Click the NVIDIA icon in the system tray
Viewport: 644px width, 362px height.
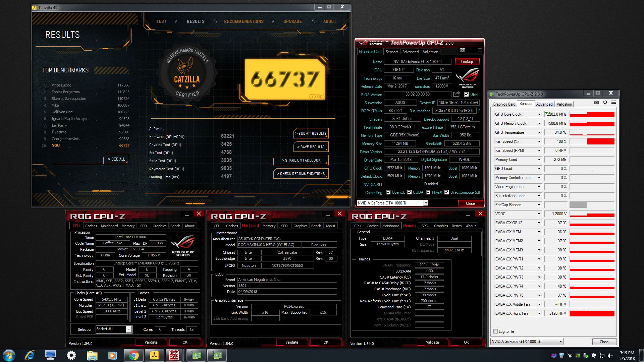pos(578,356)
